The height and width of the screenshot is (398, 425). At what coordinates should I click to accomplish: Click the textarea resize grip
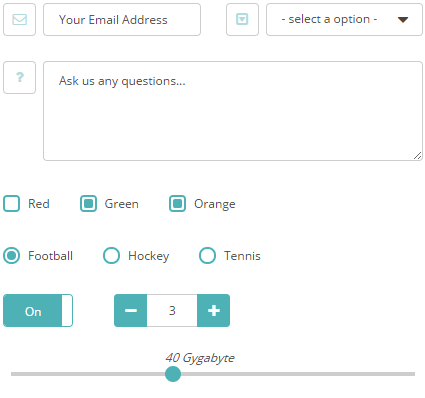[x=417, y=155]
